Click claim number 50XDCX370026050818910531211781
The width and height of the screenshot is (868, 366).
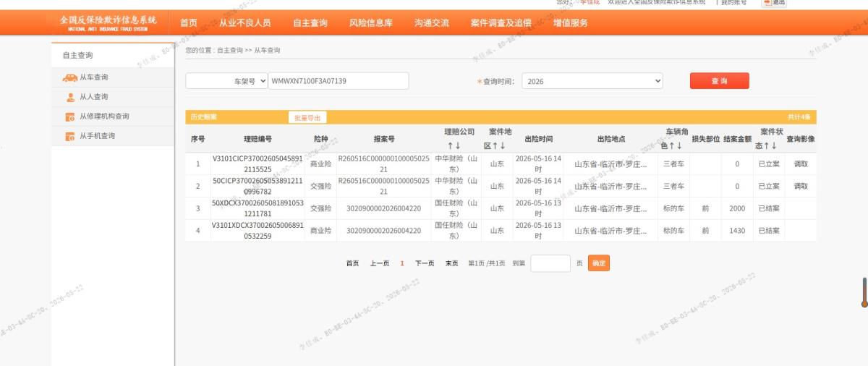pos(257,209)
